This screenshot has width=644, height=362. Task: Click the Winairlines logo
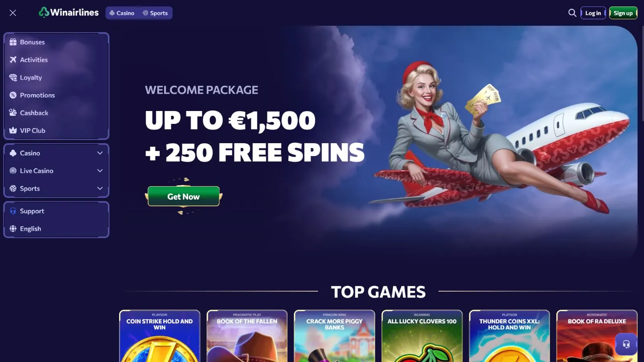click(68, 12)
